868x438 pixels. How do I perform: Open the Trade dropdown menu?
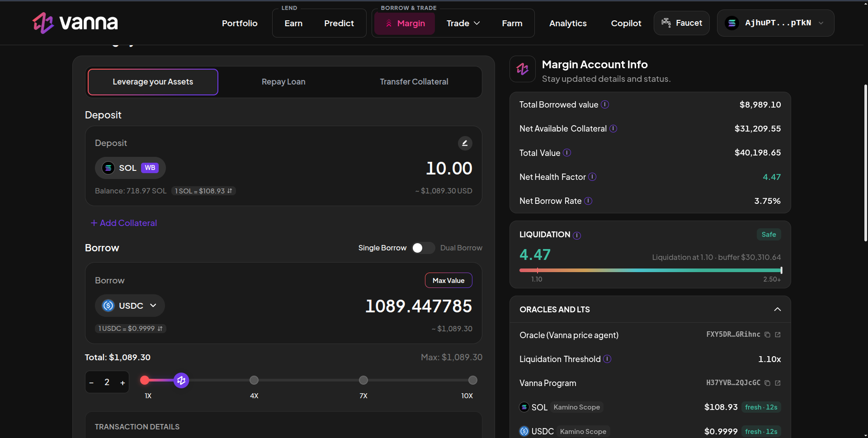(x=463, y=23)
